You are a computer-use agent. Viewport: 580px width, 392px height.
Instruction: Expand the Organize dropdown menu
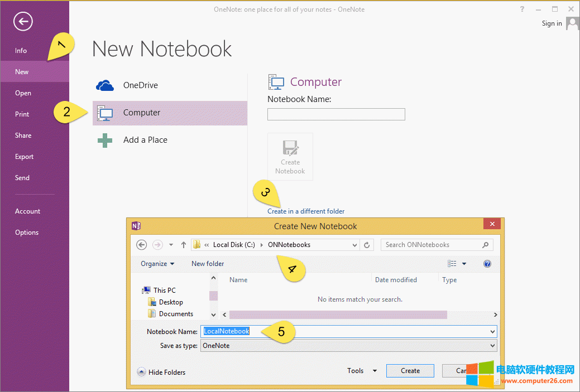(x=157, y=264)
